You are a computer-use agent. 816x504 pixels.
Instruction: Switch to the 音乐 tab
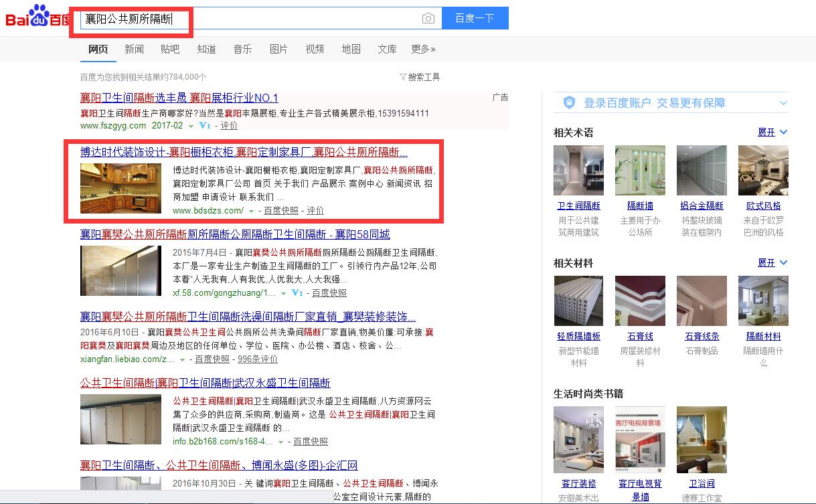click(x=242, y=49)
